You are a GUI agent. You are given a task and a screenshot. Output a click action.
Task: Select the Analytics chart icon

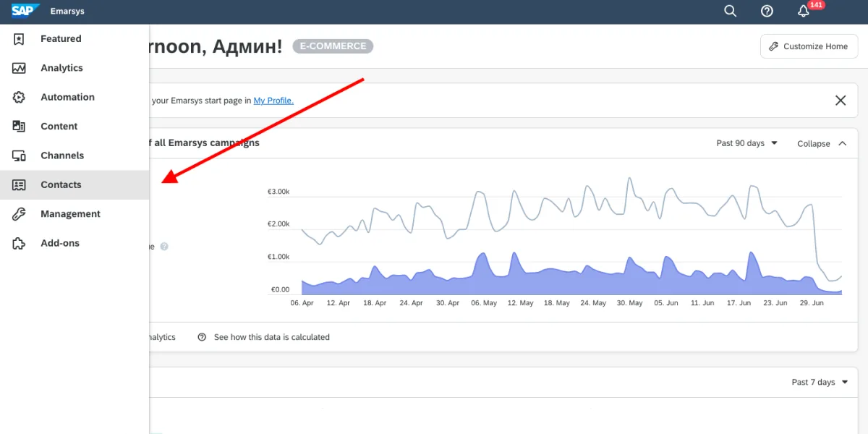point(19,68)
